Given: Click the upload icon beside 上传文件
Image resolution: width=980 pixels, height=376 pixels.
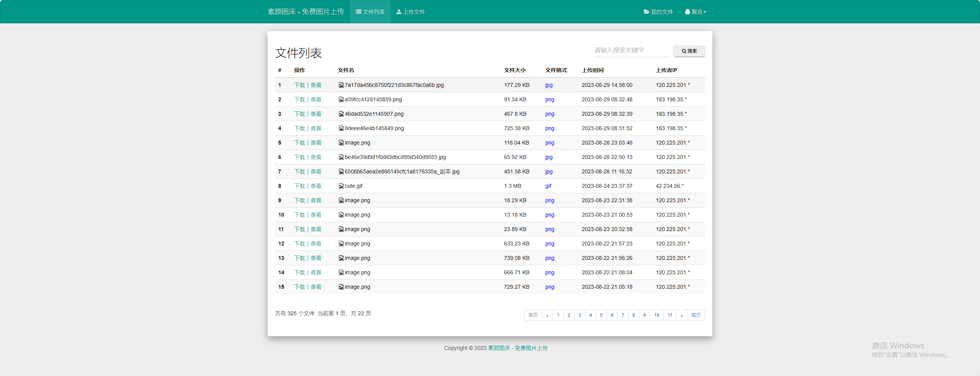Looking at the screenshot, I should coord(399,12).
